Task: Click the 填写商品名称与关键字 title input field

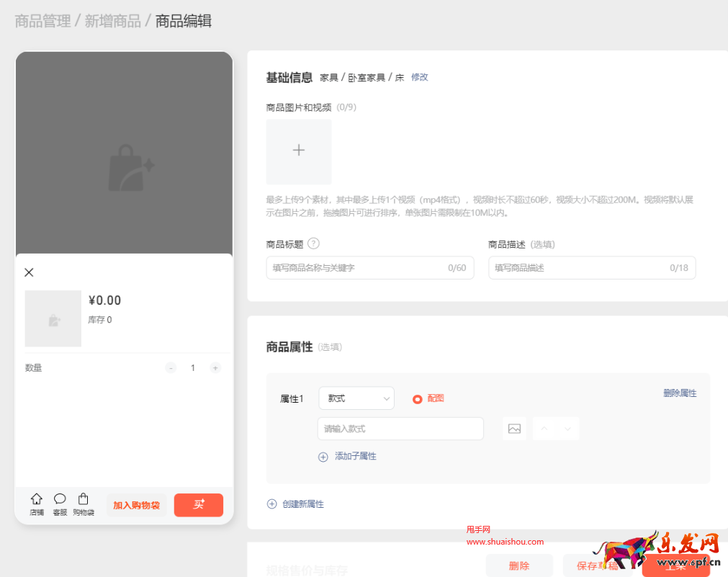Action: coord(369,267)
